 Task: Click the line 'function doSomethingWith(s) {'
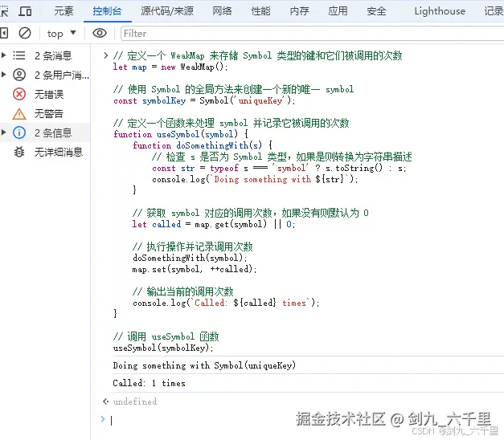(x=203, y=145)
